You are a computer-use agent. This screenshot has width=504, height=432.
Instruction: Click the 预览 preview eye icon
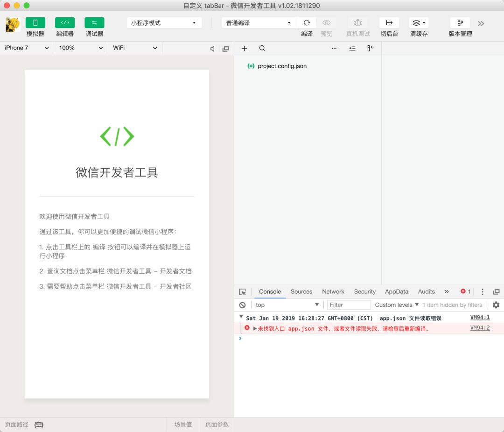click(x=326, y=23)
